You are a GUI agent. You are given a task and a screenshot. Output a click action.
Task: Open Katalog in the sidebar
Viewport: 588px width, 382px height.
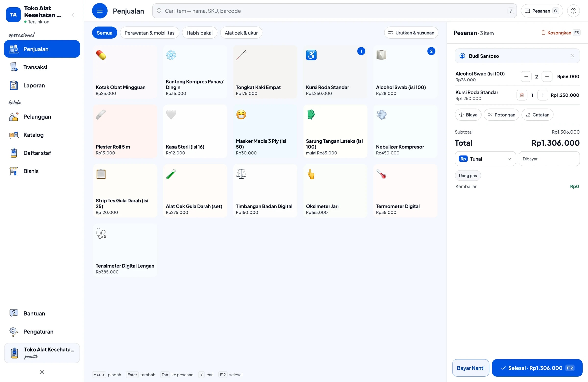click(x=42, y=135)
